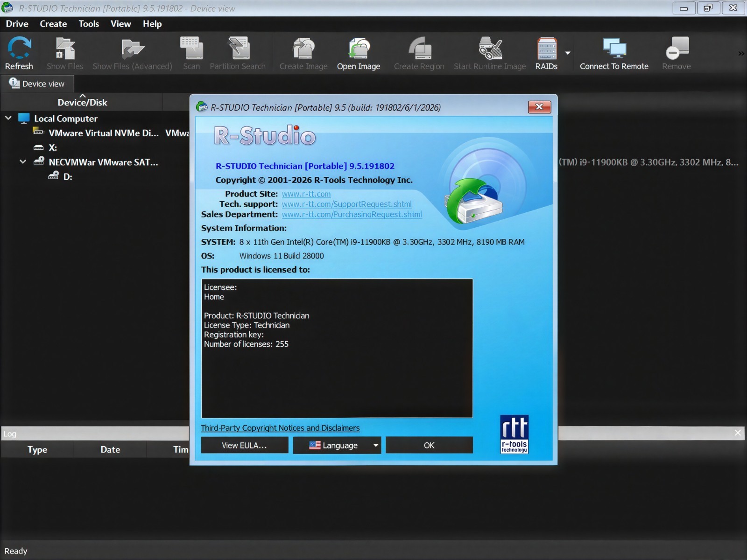The height and width of the screenshot is (560, 747).
Task: Open the Create menu
Action: (53, 24)
